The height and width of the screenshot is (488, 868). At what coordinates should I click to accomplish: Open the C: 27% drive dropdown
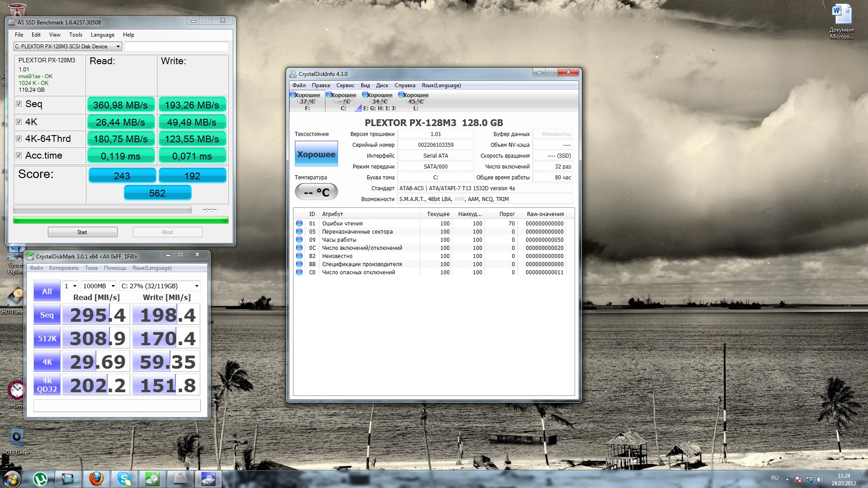tap(160, 286)
